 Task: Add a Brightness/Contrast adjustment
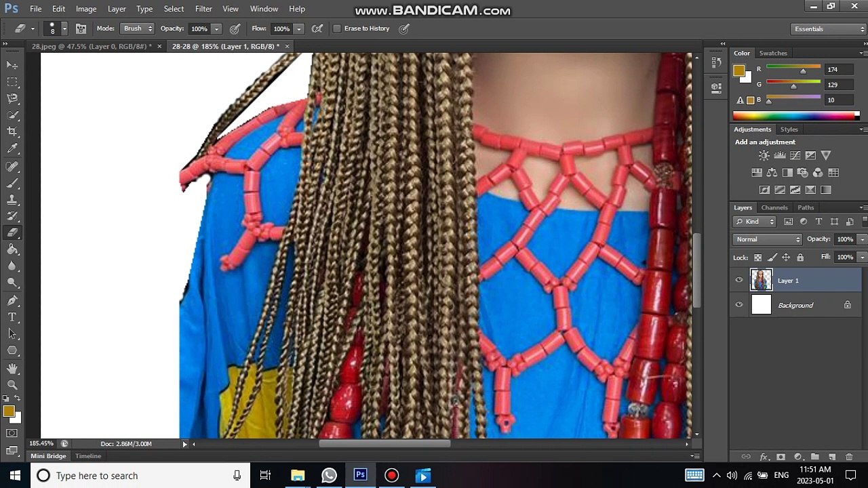pyautogui.click(x=764, y=156)
